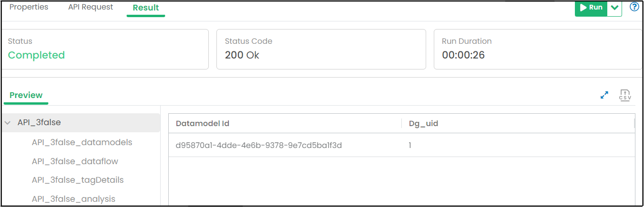Switch to the Properties tab
644x207 pixels.
click(x=29, y=7)
